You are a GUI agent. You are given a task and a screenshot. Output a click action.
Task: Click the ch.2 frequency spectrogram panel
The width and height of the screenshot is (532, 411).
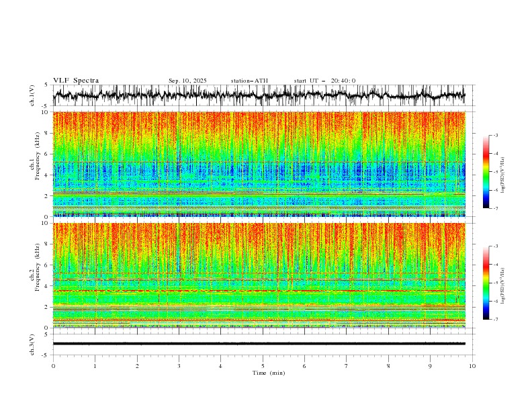tap(259, 275)
